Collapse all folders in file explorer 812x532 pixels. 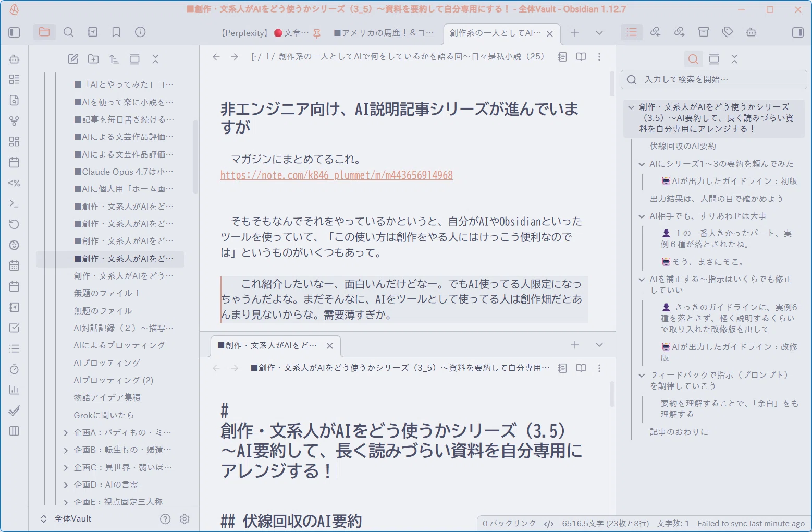pyautogui.click(x=155, y=59)
